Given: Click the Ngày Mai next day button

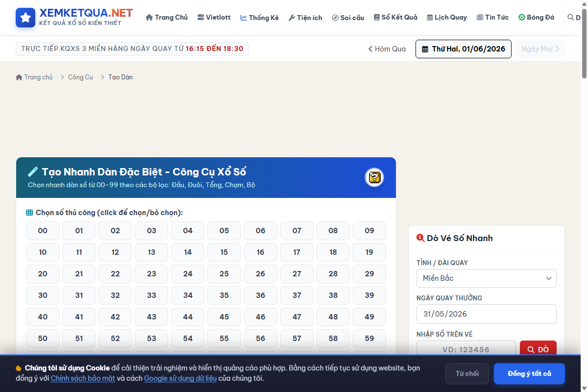Looking at the screenshot, I should [540, 49].
